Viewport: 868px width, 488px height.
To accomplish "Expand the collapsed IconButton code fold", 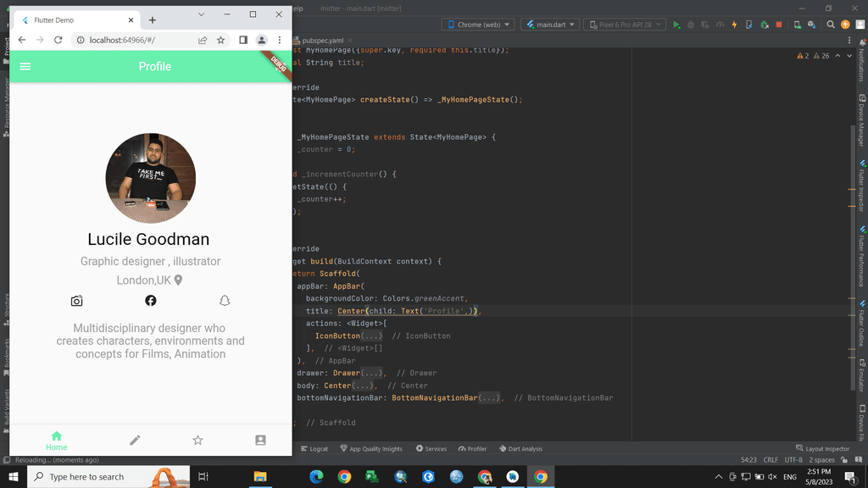I will pos(371,335).
